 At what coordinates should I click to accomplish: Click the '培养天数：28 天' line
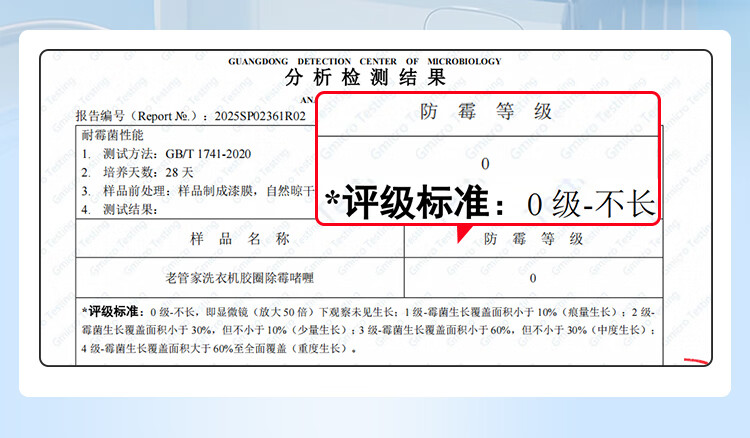(137, 173)
